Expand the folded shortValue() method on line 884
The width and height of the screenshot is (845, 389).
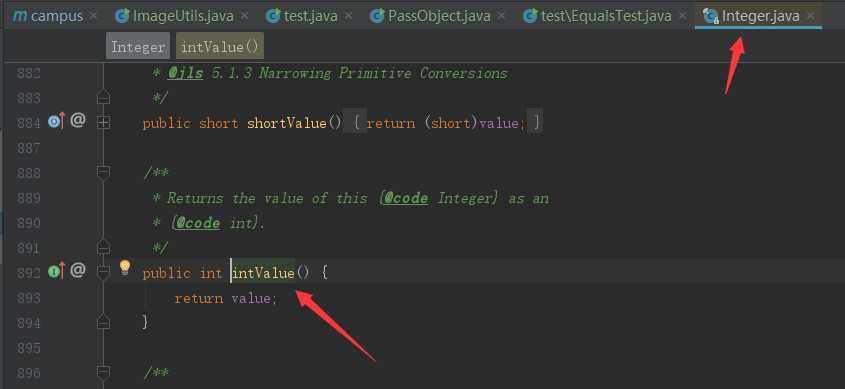[x=103, y=123]
